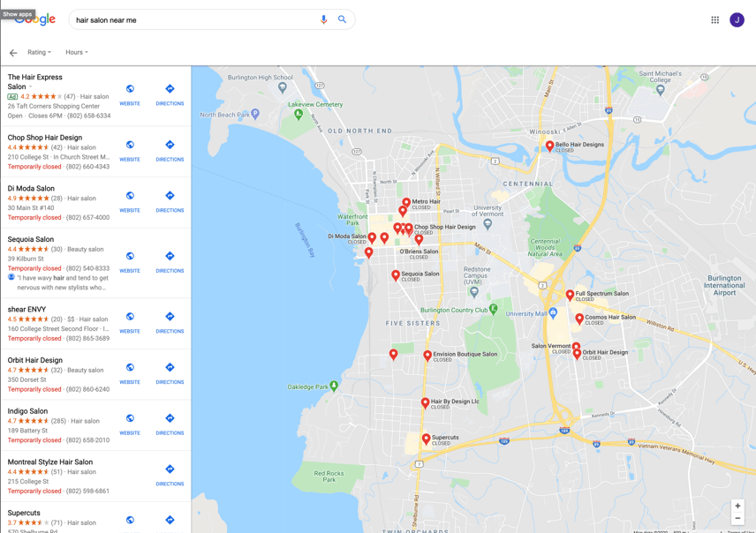Open Chop Shop Hair Design website
756x533 pixels.
click(130, 151)
